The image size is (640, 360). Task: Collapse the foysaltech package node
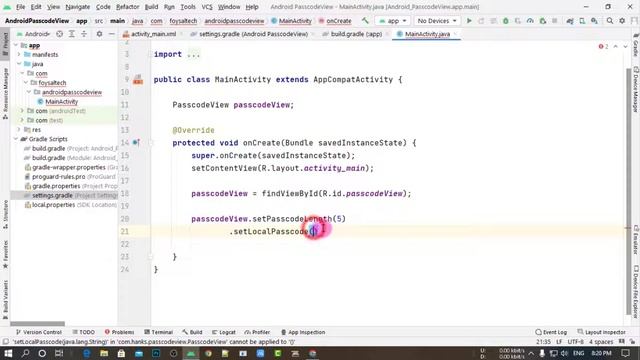click(26, 83)
